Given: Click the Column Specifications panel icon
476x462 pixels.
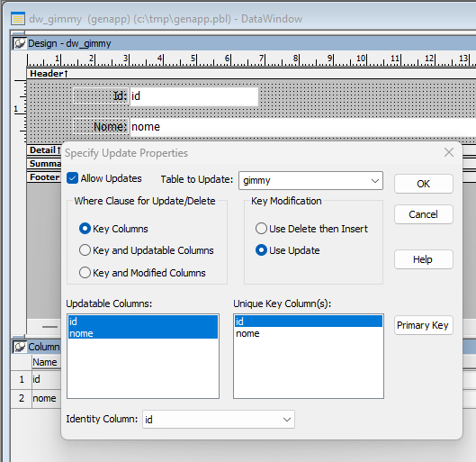Looking at the screenshot, I should tap(20, 347).
